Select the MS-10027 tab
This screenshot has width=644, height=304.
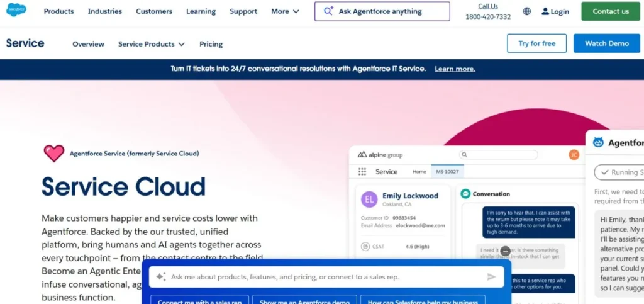coord(447,172)
